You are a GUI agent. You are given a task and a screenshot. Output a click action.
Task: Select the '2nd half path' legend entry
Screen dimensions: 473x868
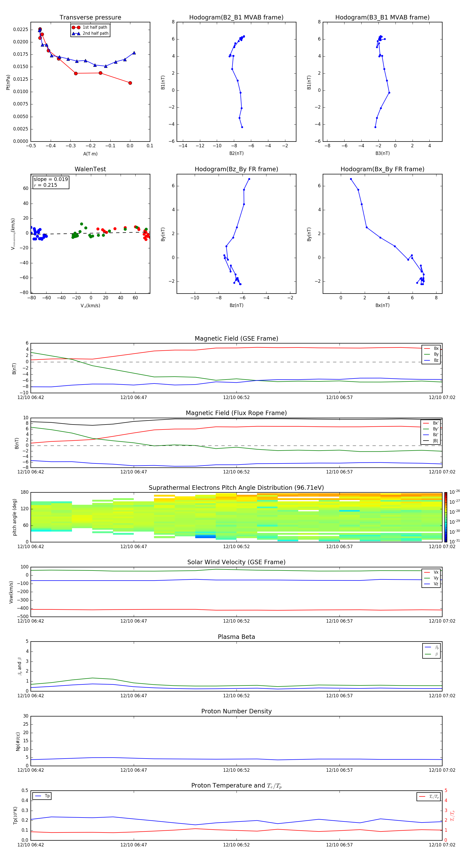[x=90, y=33]
